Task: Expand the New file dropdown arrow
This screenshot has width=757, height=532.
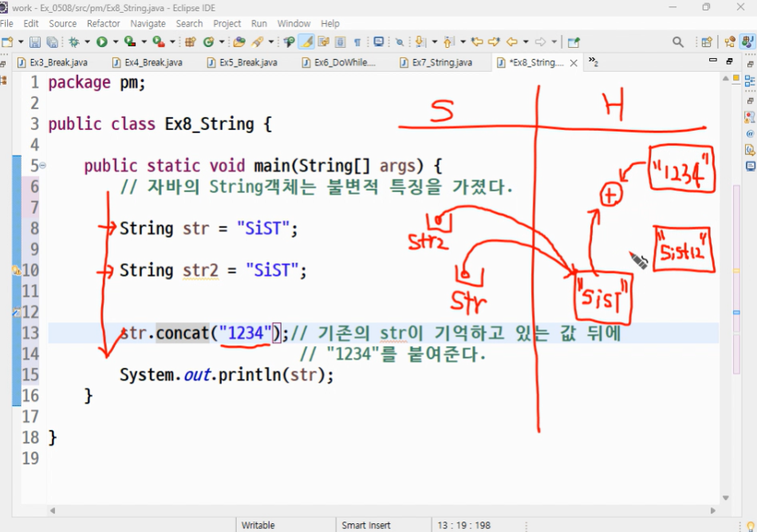Action: 19,41
